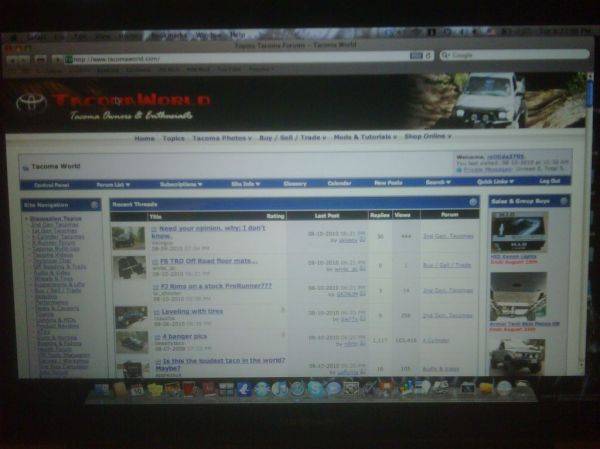Collapse the Recent Threads panel button

click(473, 202)
